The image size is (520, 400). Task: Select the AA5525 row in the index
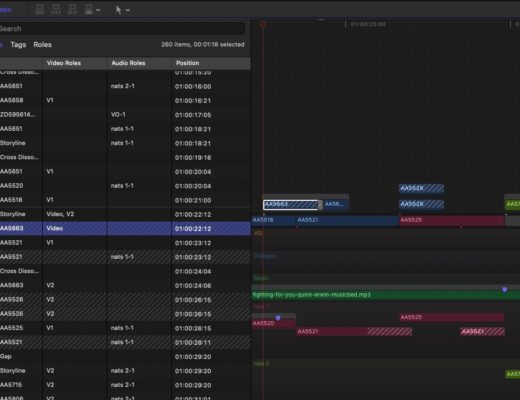coord(125,328)
